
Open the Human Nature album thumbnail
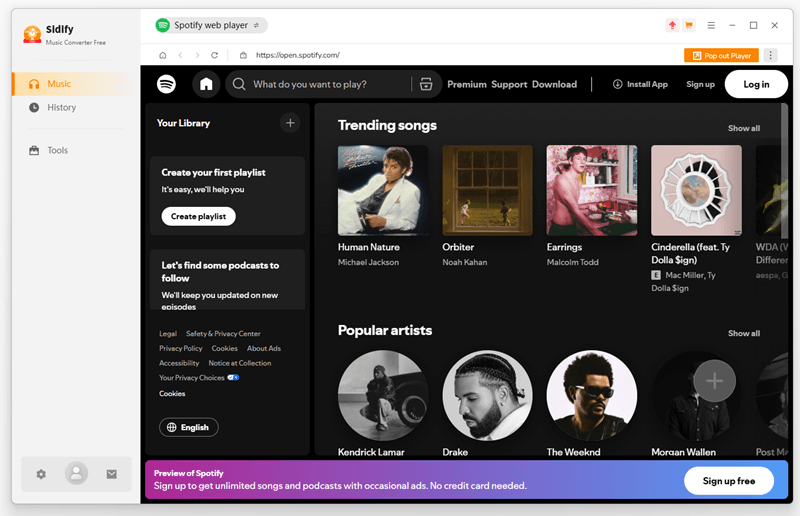coord(383,190)
